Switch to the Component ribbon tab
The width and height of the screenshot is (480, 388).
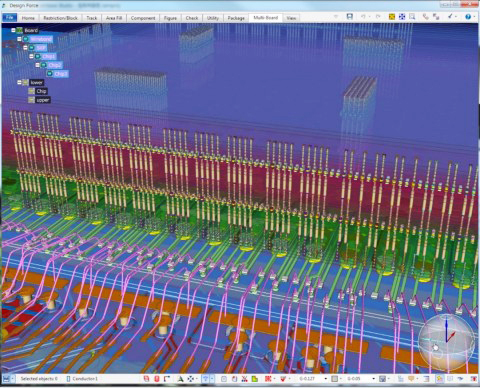coord(143,18)
